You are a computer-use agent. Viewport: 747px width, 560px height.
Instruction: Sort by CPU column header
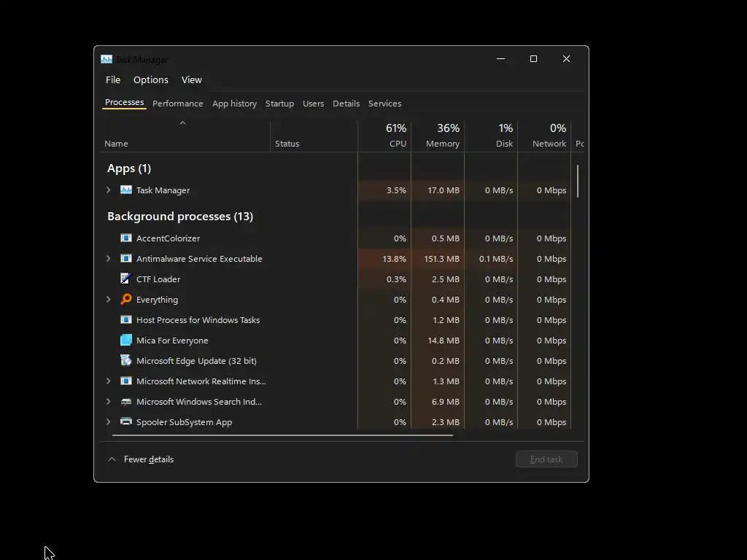(x=384, y=136)
